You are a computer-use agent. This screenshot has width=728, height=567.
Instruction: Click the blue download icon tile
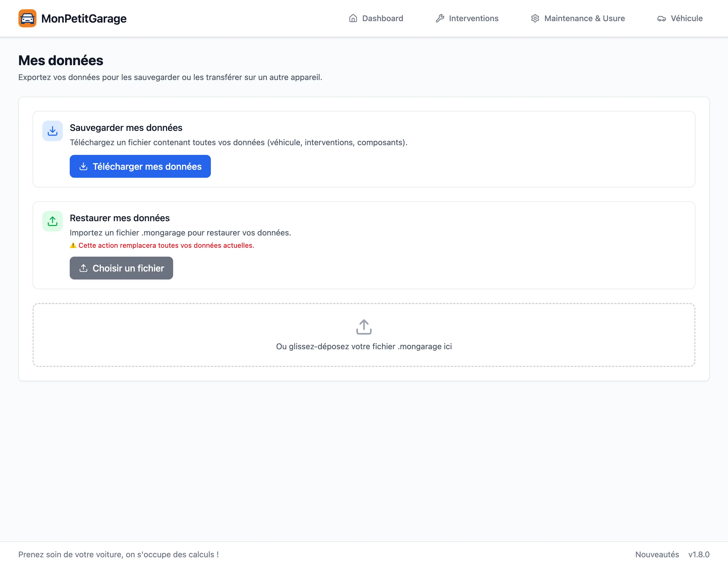coord(52,131)
